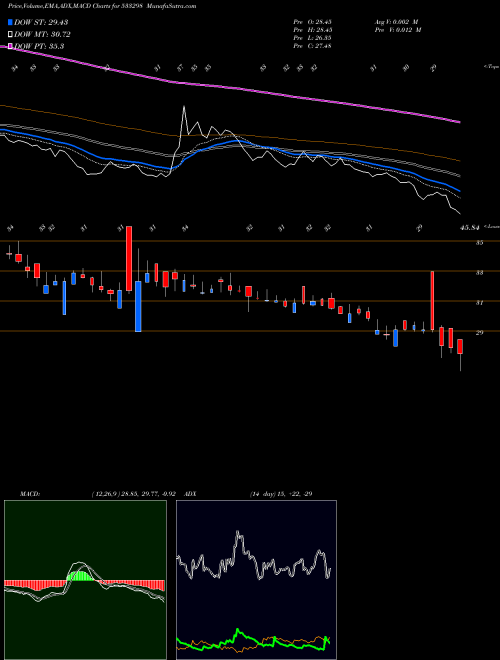Click the white price line spike peak
The width and height of the screenshot is (500, 660).
point(184,108)
